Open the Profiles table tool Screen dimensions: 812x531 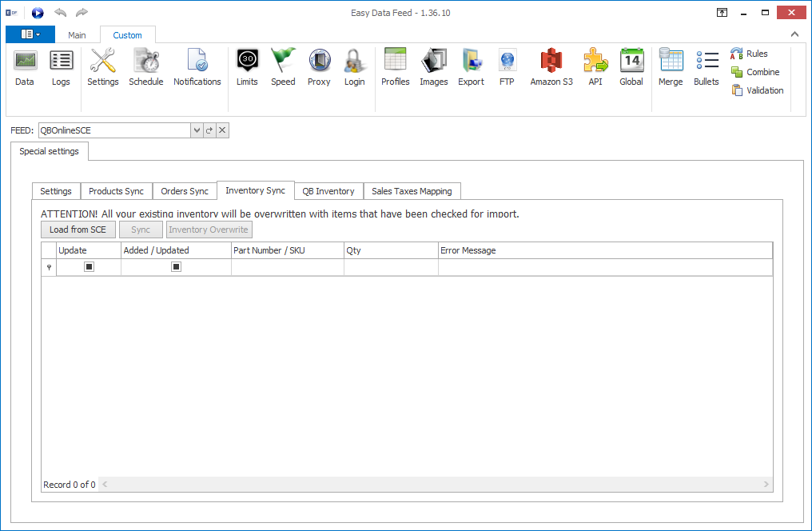point(395,67)
